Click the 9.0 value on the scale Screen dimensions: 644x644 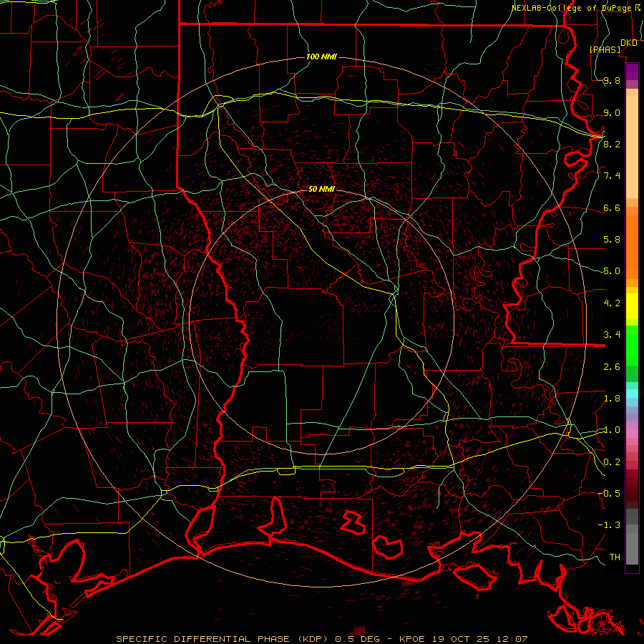[612, 112]
